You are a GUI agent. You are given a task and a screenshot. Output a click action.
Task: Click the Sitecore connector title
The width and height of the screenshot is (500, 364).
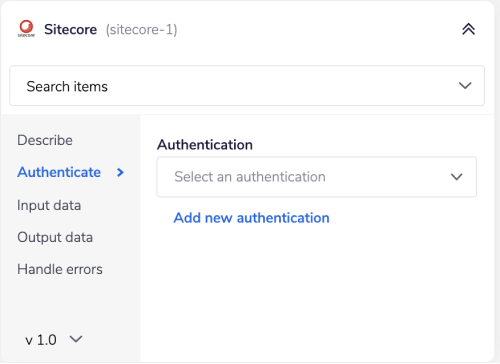[x=71, y=29]
